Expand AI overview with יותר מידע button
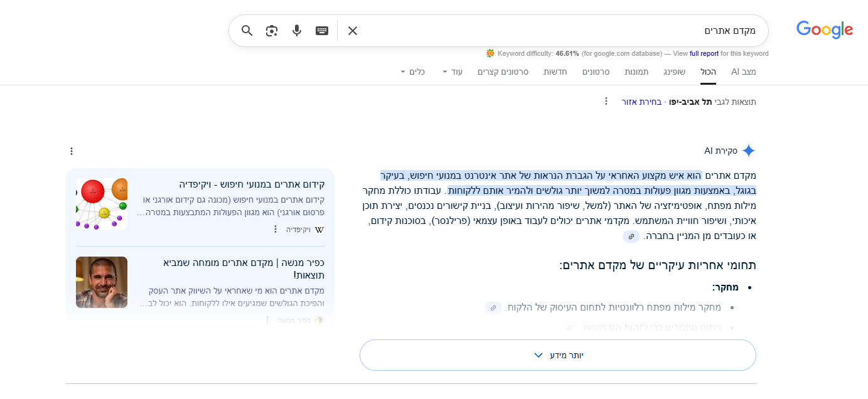 point(557,355)
